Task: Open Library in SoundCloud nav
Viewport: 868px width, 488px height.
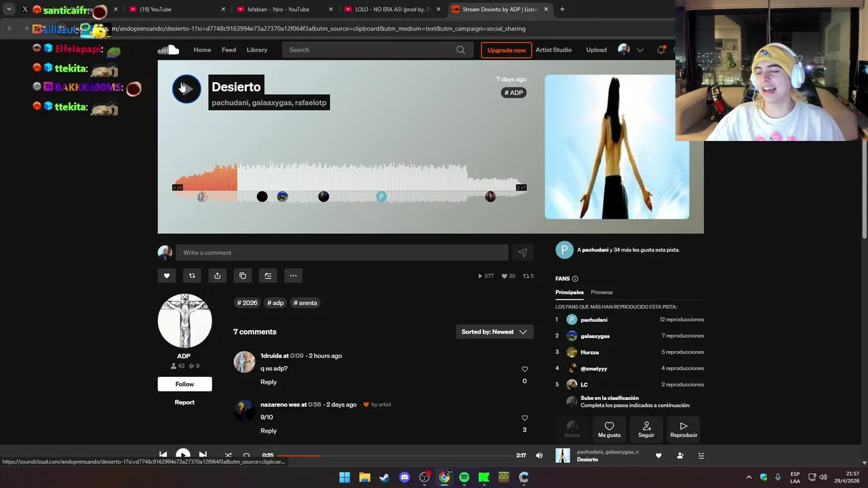Action: tap(257, 49)
